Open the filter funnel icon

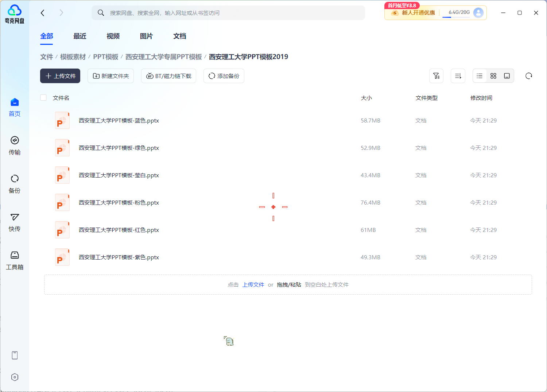pos(436,76)
